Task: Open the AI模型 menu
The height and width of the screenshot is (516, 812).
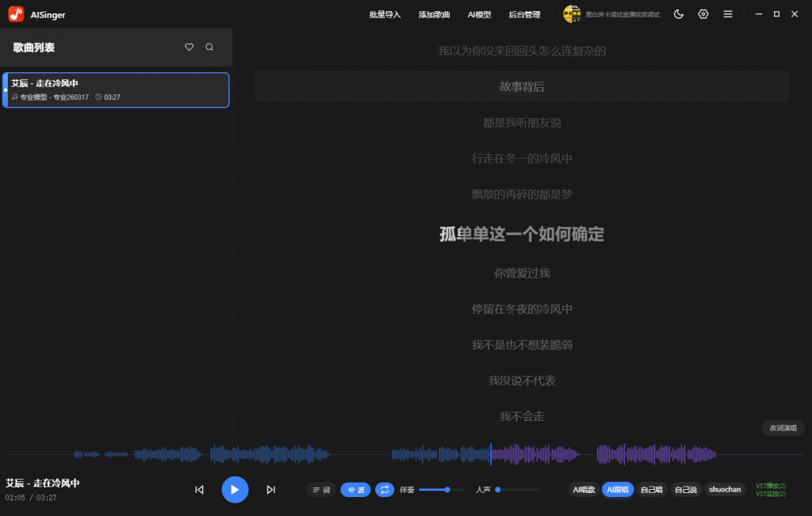Action: coord(479,14)
